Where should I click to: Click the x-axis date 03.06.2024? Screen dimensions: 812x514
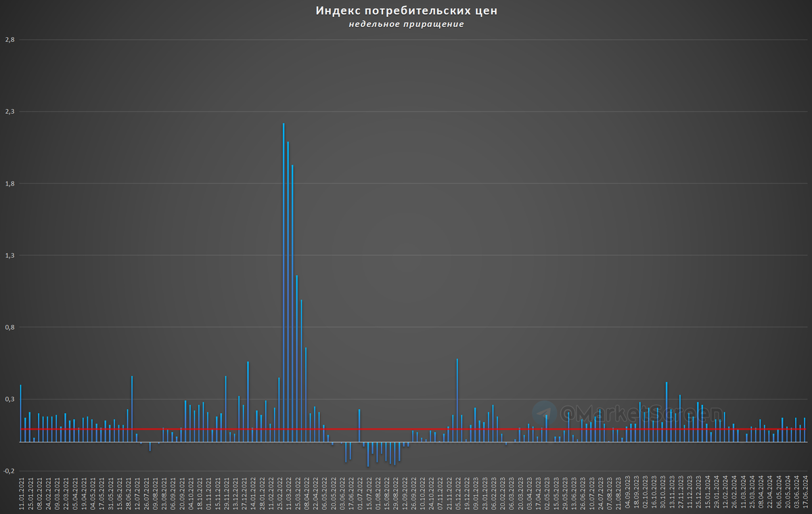point(796,492)
